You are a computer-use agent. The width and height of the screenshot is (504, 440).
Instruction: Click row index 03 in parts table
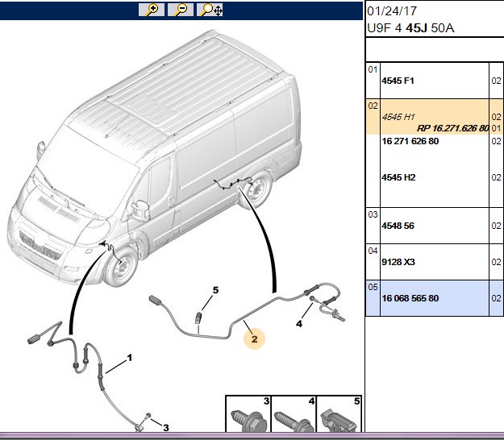pyautogui.click(x=373, y=214)
